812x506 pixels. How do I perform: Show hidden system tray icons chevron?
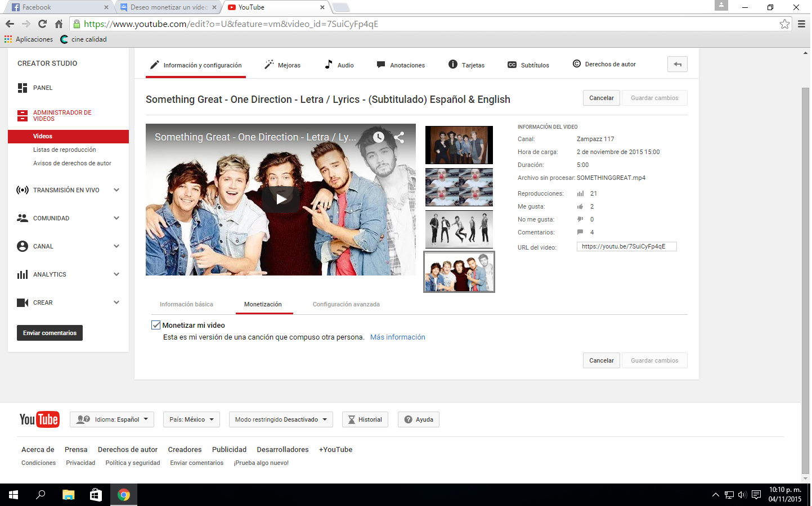(x=715, y=495)
